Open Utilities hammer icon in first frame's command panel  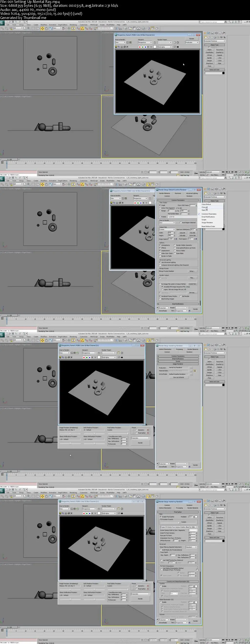224,33
